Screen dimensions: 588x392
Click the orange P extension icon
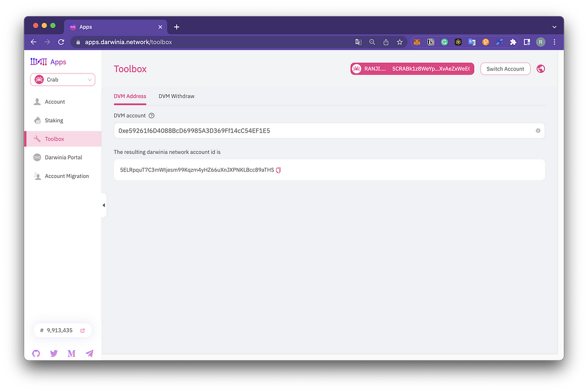486,42
